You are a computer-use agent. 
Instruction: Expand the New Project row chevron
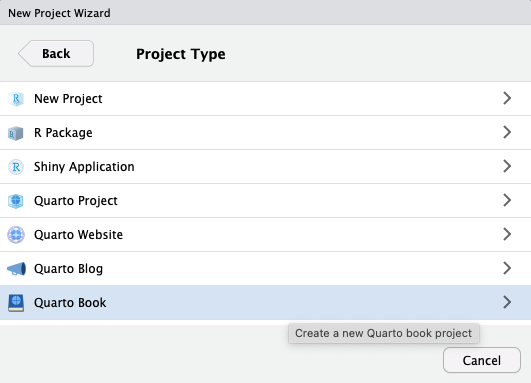tap(507, 98)
